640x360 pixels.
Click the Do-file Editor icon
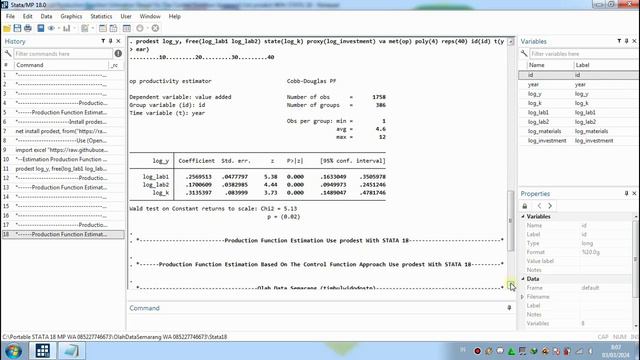[x=85, y=28]
